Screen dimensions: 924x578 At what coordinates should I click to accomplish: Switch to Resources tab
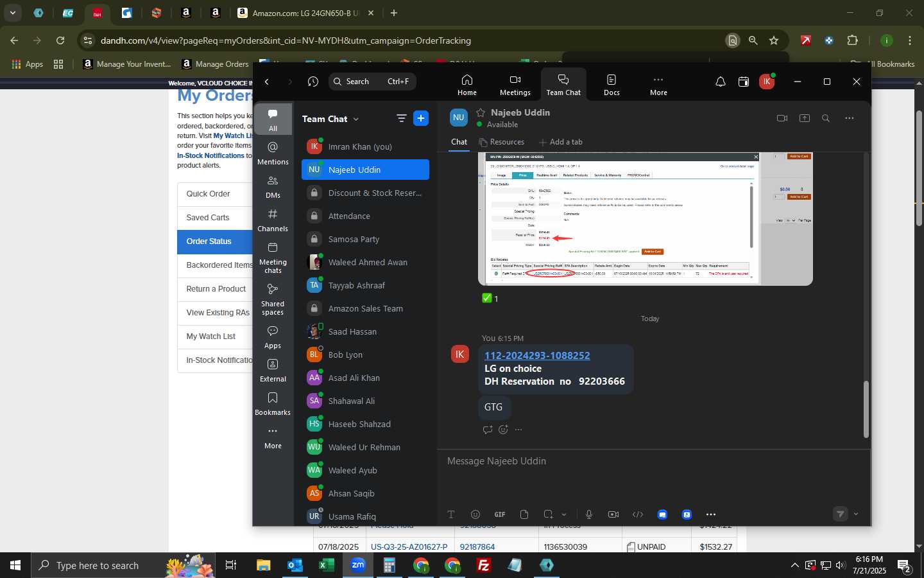pos(501,142)
